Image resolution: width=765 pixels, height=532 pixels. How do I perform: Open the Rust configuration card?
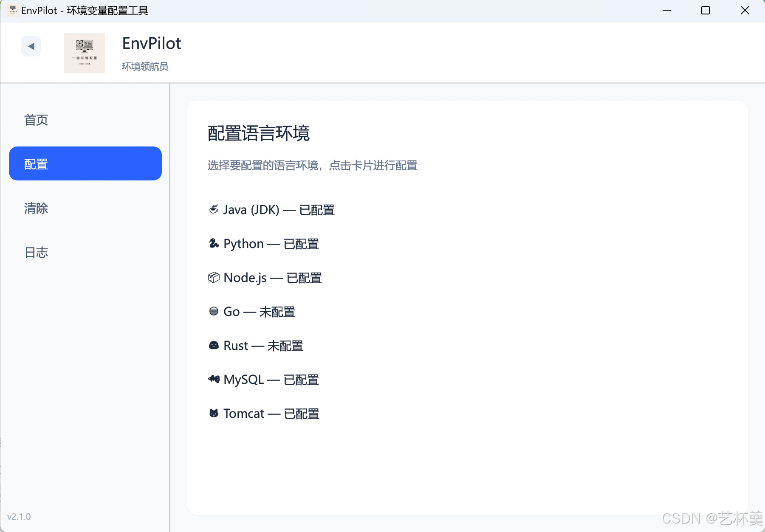tap(255, 345)
